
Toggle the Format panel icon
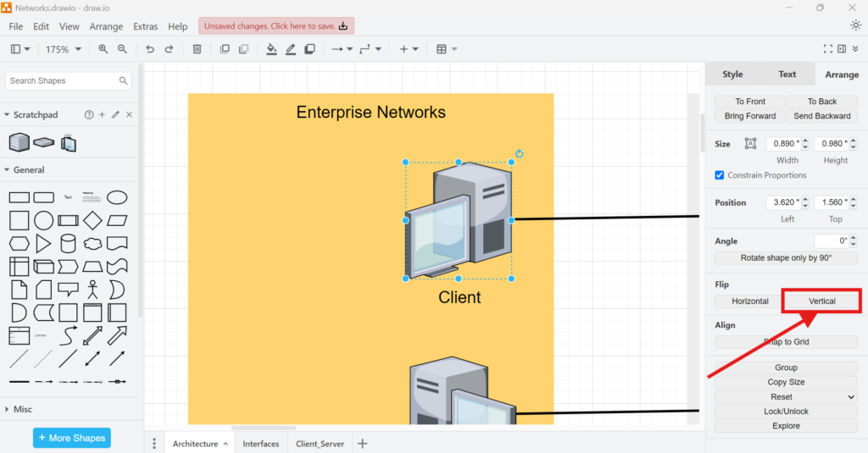tap(842, 49)
